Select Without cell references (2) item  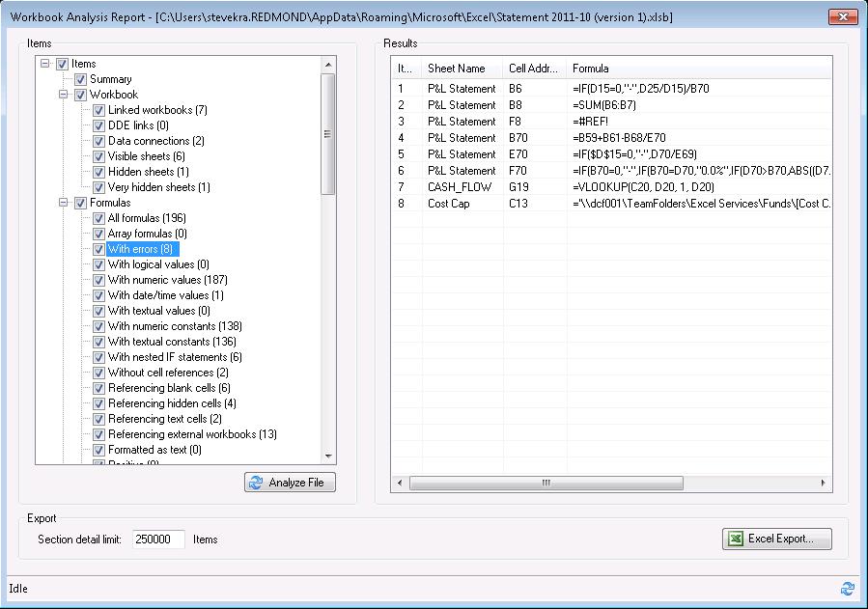tap(168, 373)
